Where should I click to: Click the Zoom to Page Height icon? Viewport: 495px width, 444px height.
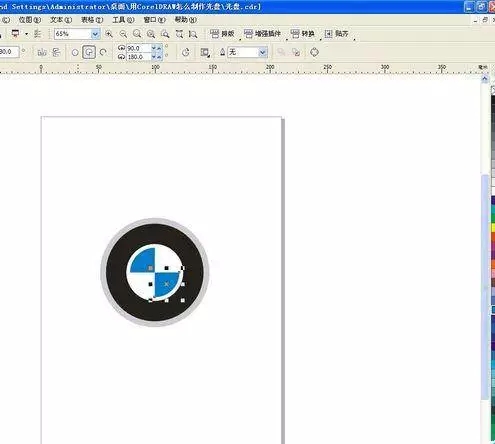(x=193, y=34)
